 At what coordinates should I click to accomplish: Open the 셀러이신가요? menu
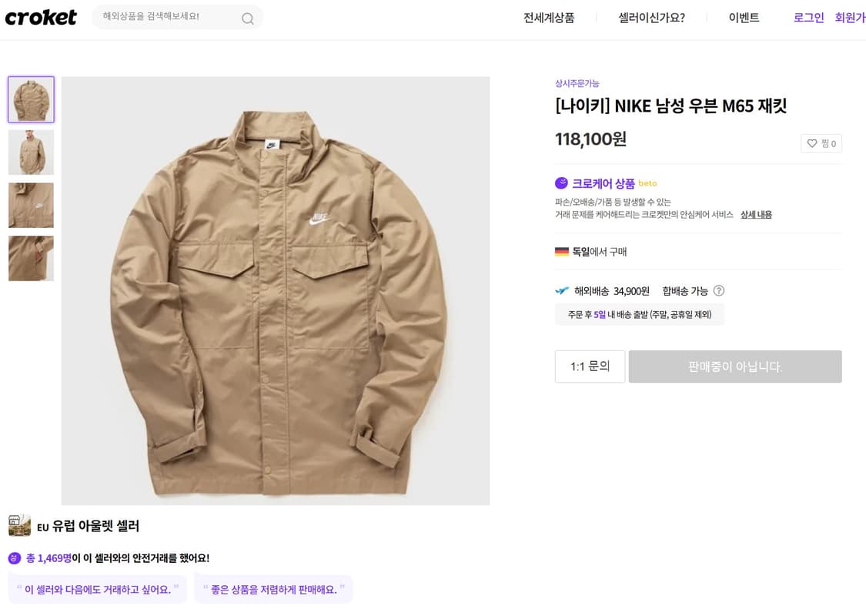[651, 18]
